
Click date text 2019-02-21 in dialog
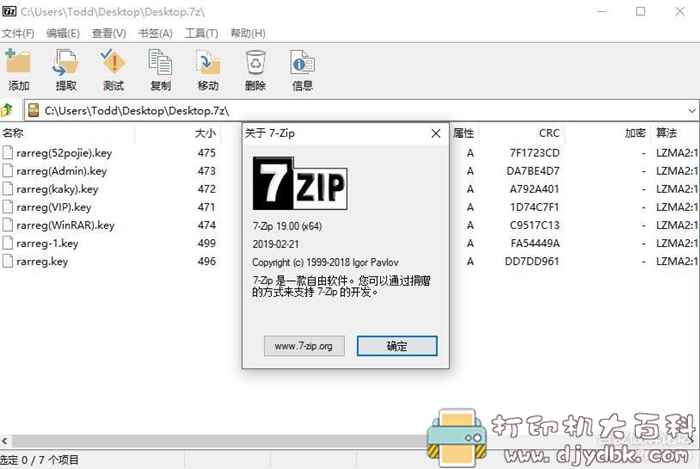click(x=275, y=244)
